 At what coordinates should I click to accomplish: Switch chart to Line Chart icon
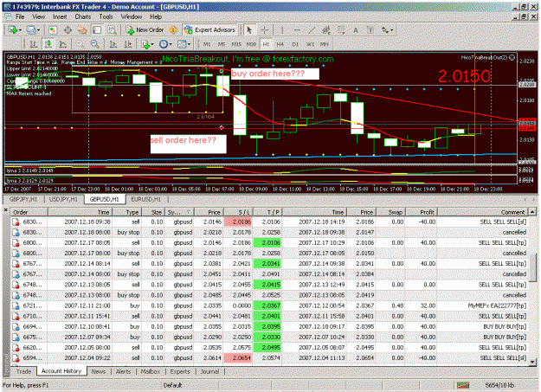coord(63,44)
